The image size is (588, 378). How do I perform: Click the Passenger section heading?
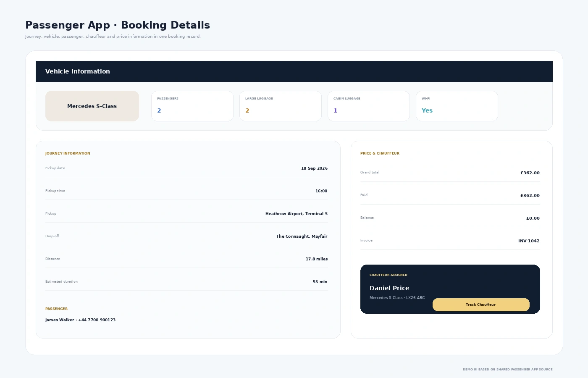56,309
